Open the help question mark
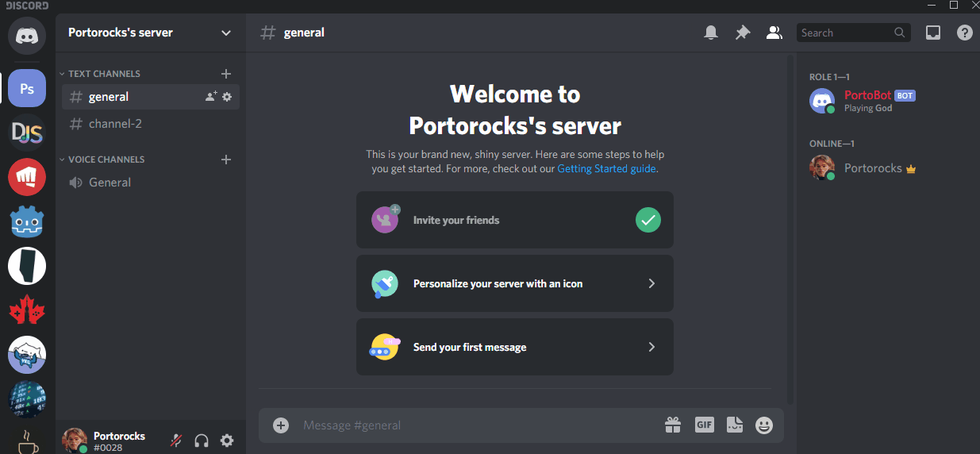The width and height of the screenshot is (980, 454). pos(964,33)
